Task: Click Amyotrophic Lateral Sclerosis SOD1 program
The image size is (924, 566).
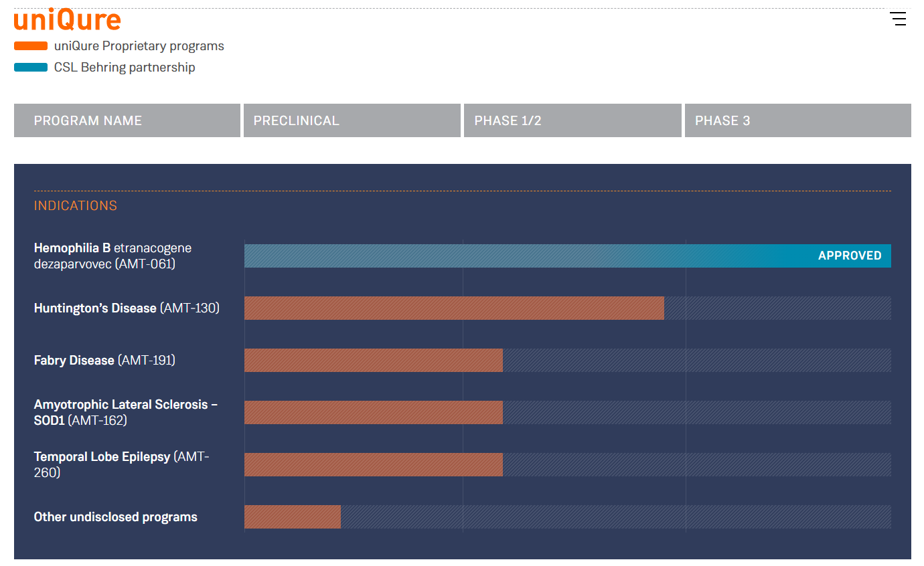Action: pyautogui.click(x=125, y=412)
